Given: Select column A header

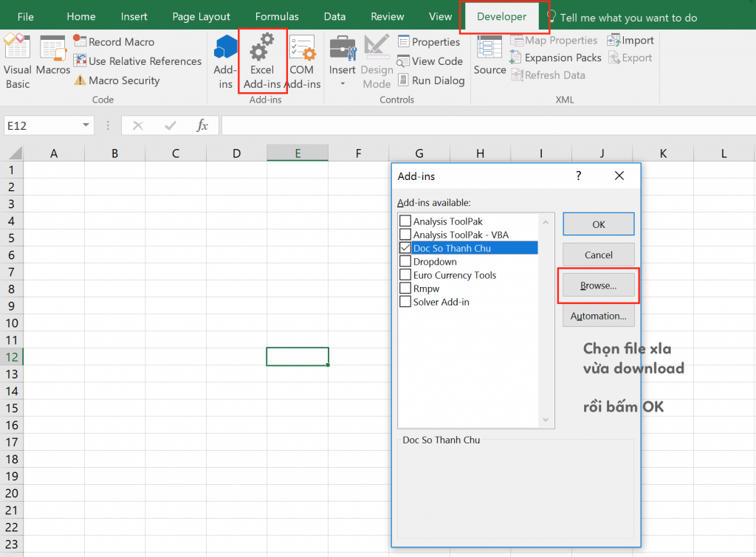Looking at the screenshot, I should tap(54, 153).
